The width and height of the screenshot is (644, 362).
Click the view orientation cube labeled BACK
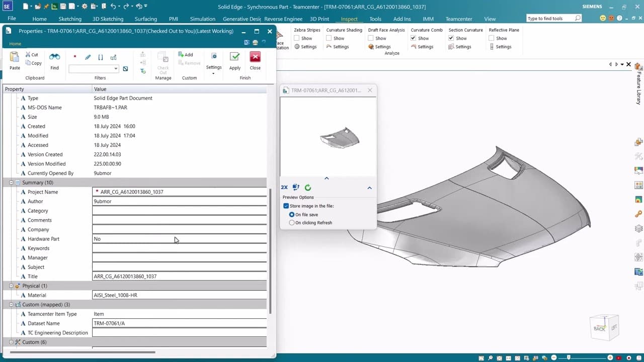tap(604, 328)
